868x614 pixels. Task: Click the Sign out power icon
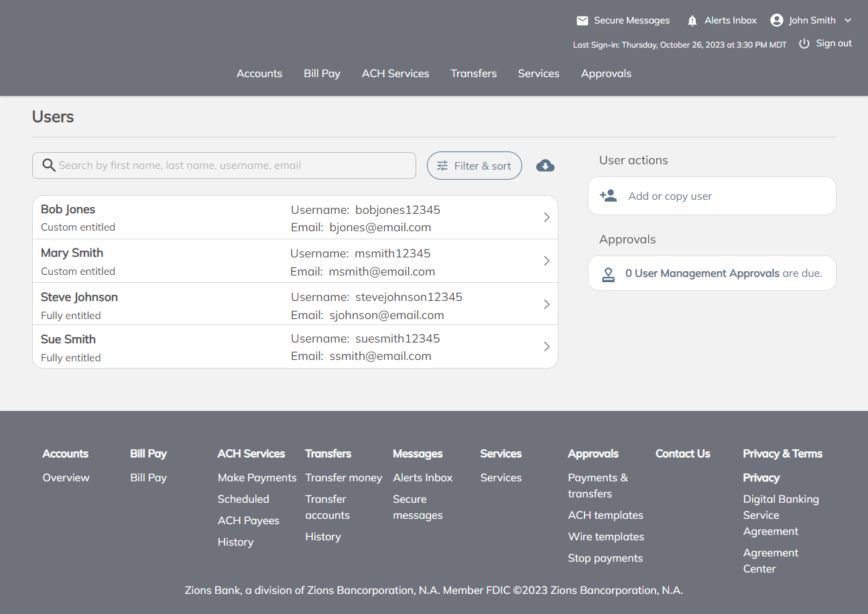[x=804, y=44]
